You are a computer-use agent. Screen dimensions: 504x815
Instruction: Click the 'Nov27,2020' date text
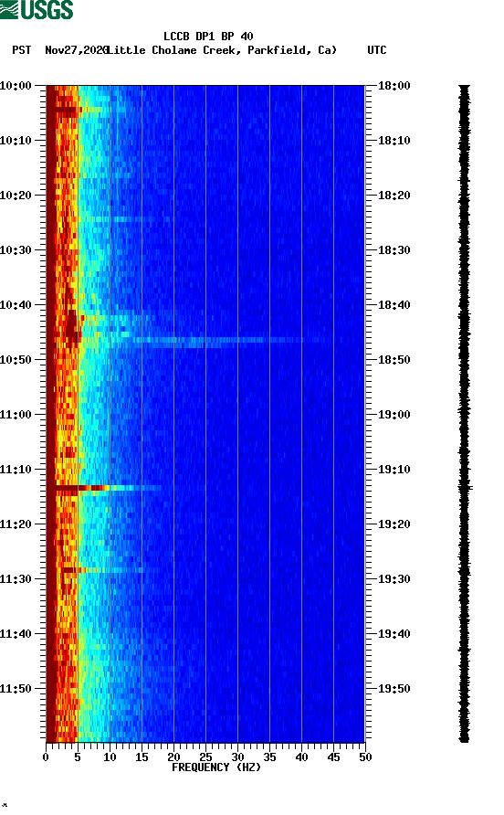(x=77, y=50)
